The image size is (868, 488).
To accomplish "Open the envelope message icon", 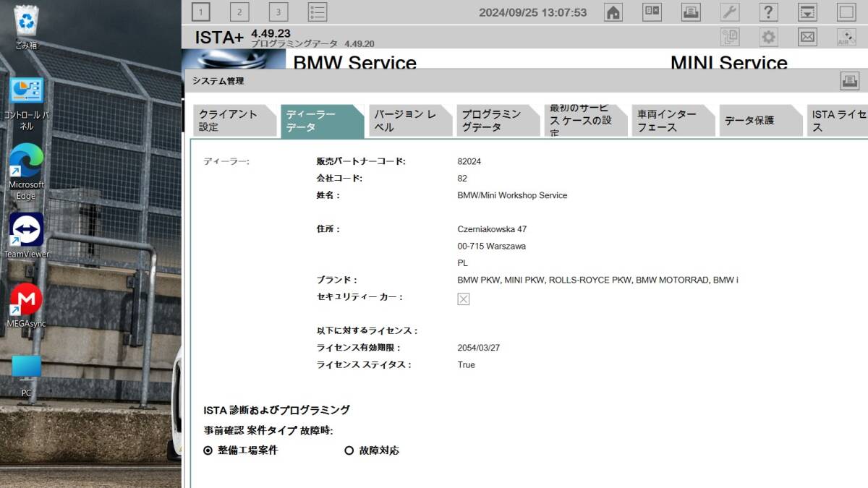I will tap(807, 36).
